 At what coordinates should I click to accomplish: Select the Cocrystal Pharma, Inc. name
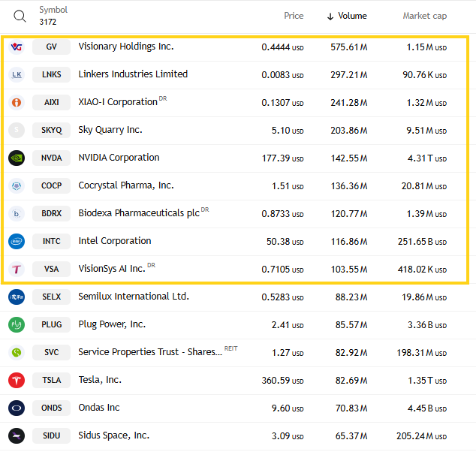[x=126, y=185]
